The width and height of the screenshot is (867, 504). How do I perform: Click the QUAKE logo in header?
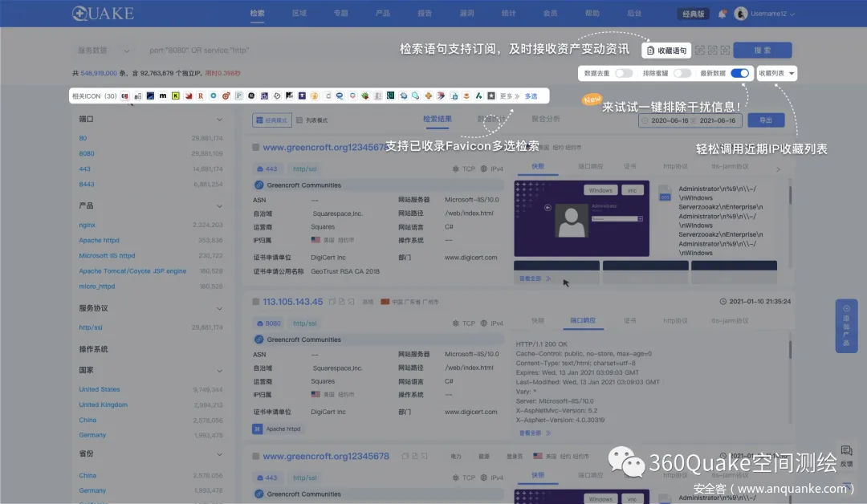click(x=103, y=14)
